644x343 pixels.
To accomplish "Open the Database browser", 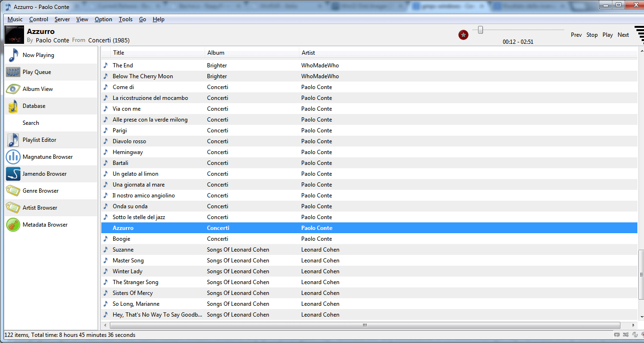I will [51, 106].
